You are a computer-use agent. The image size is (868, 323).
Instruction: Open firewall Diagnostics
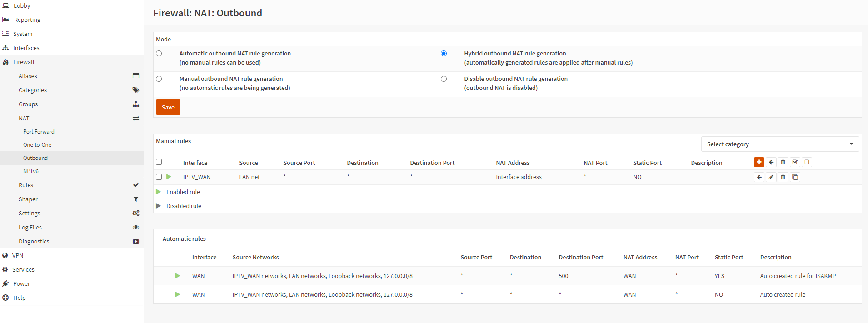pyautogui.click(x=72, y=241)
